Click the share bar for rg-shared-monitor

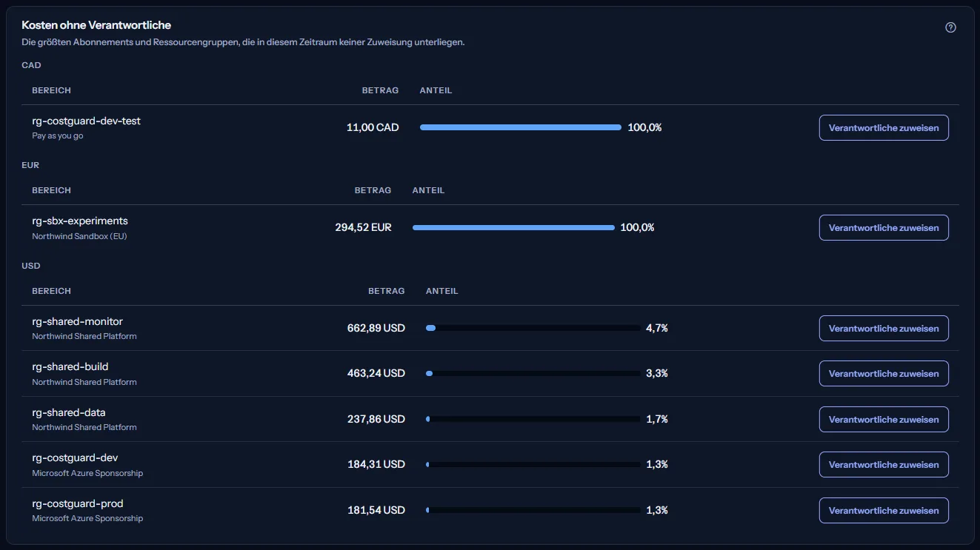533,328
